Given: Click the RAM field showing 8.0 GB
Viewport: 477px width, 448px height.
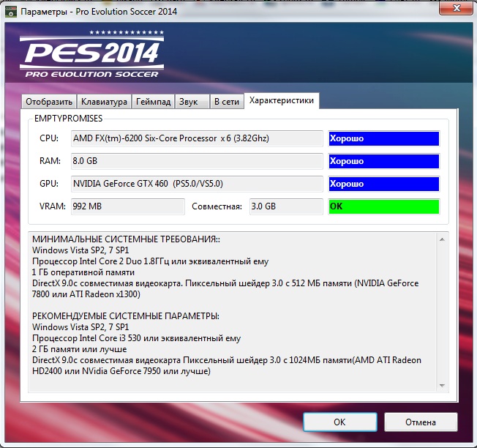Looking at the screenshot, I should click(197, 161).
